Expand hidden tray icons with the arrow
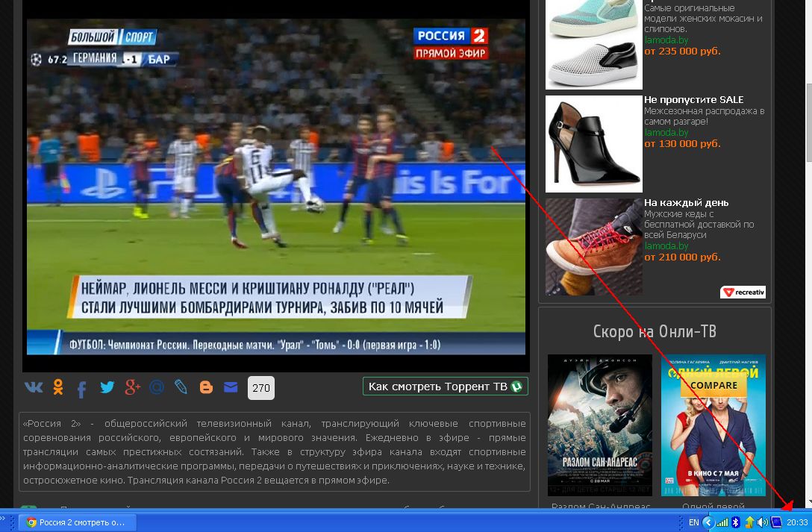The image size is (812, 532). 708,523
